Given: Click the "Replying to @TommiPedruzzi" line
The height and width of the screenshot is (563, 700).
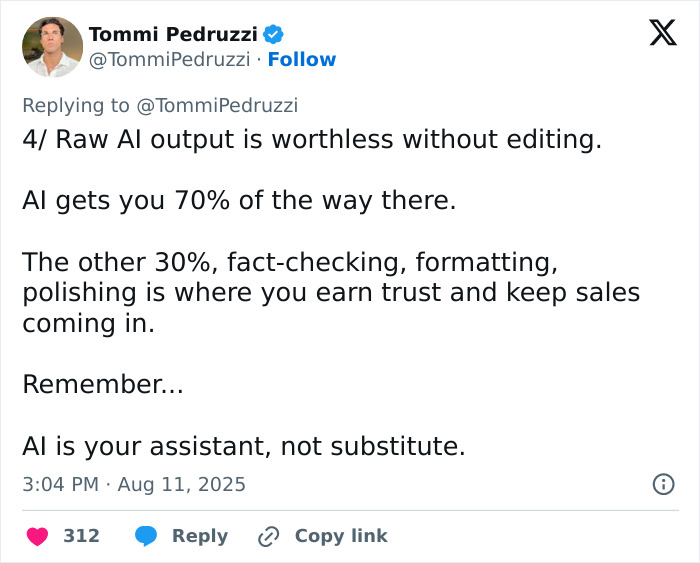Looking at the screenshot, I should point(160,105).
